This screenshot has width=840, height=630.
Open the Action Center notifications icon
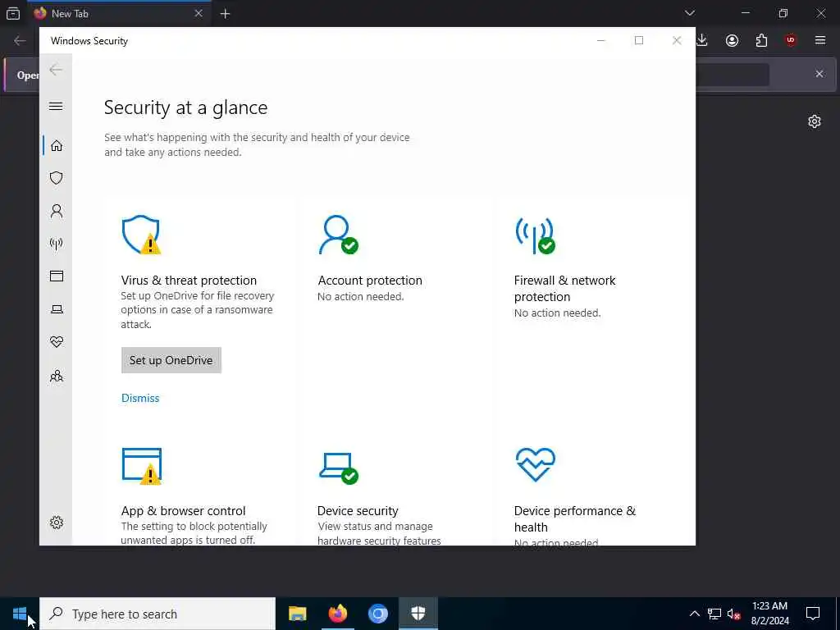813,614
